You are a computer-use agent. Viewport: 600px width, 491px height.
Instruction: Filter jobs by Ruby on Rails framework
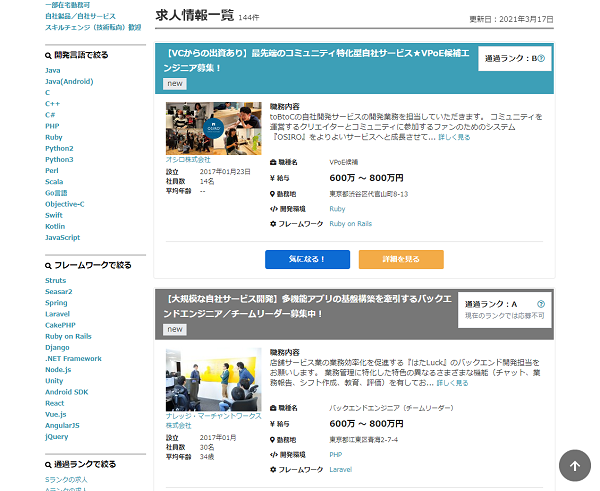point(68,336)
